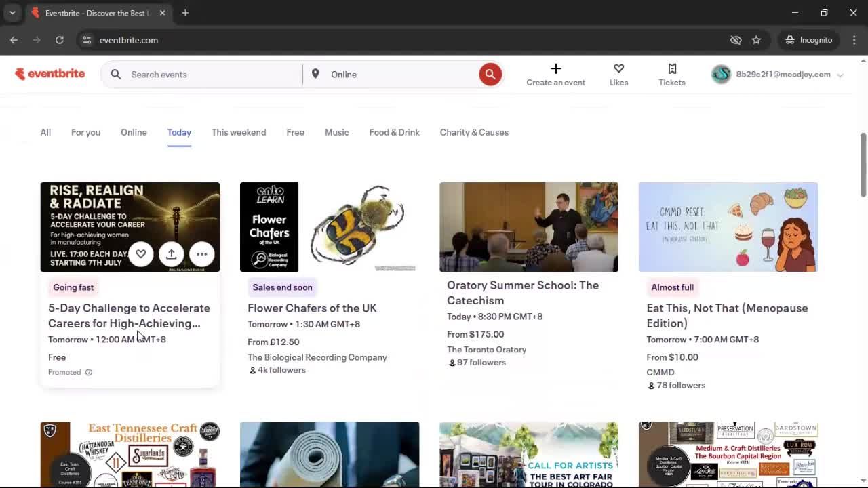Click the address bar URL

[x=129, y=40]
